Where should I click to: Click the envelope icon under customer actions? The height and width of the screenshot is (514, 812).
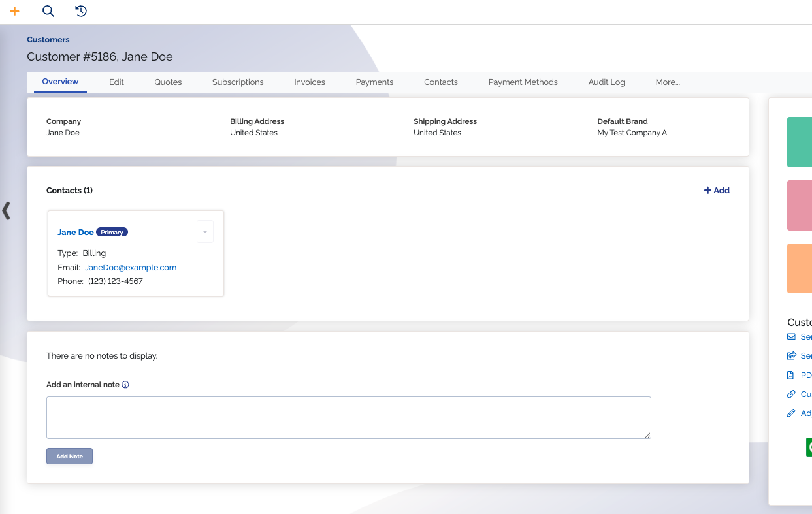coord(791,337)
